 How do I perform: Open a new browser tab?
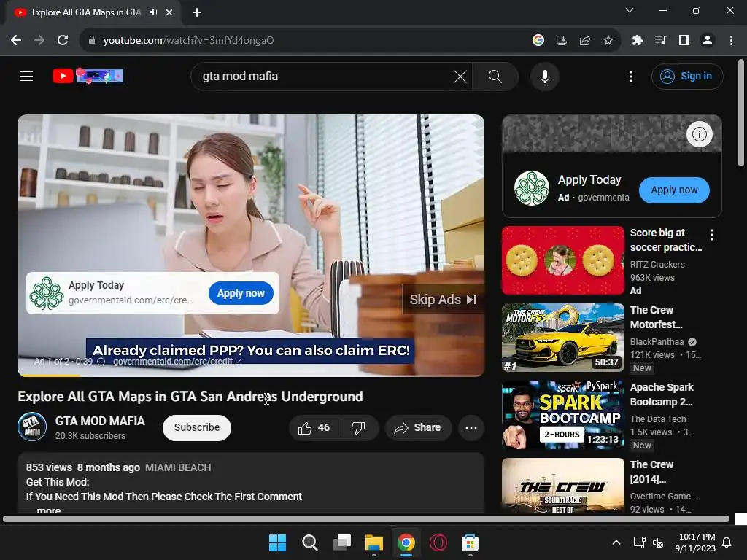[197, 12]
